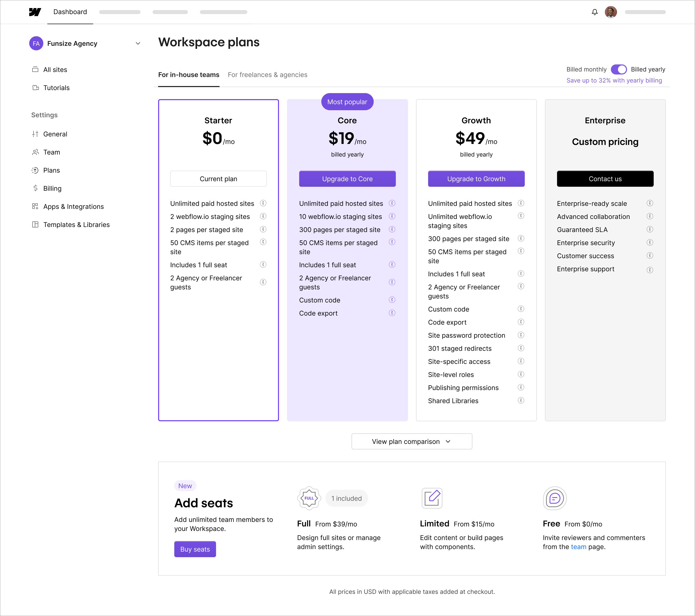Expand View plan comparison
This screenshot has width=695, height=616.
411,441
